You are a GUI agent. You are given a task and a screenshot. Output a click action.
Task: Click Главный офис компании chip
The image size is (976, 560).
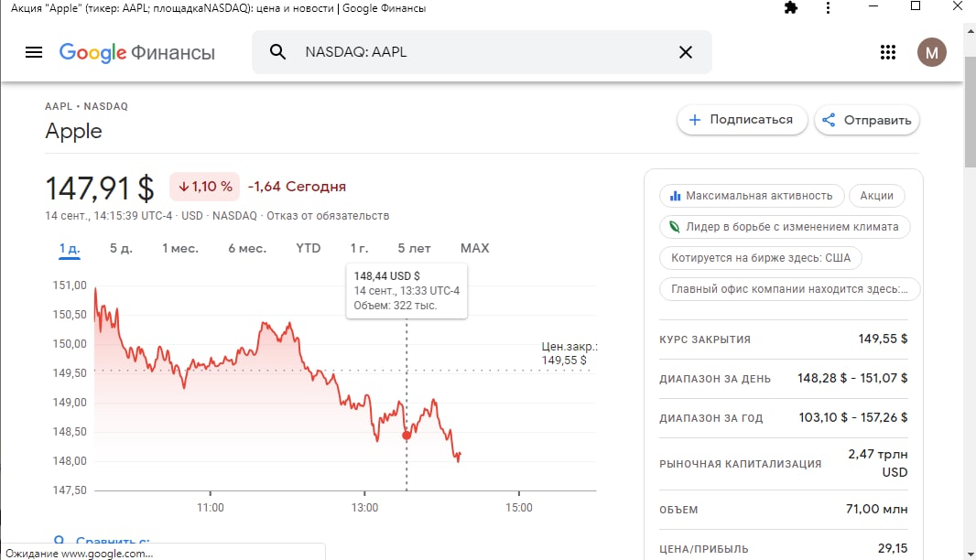pos(789,289)
